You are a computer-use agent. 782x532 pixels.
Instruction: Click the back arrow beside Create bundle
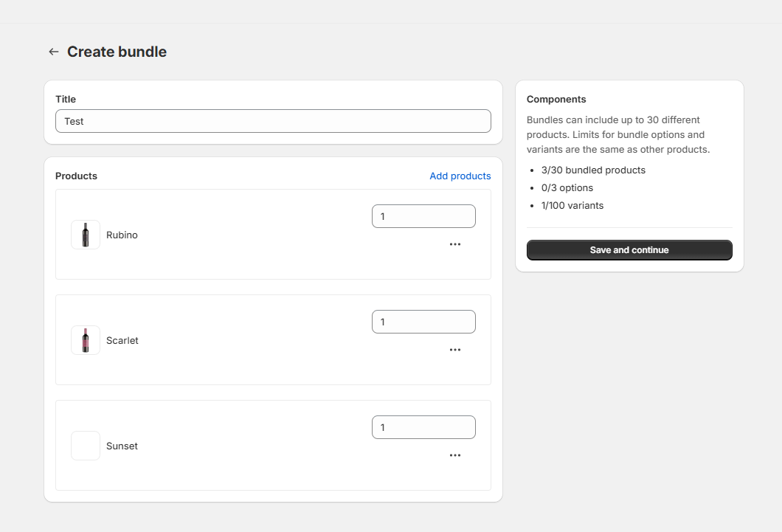pyautogui.click(x=53, y=52)
